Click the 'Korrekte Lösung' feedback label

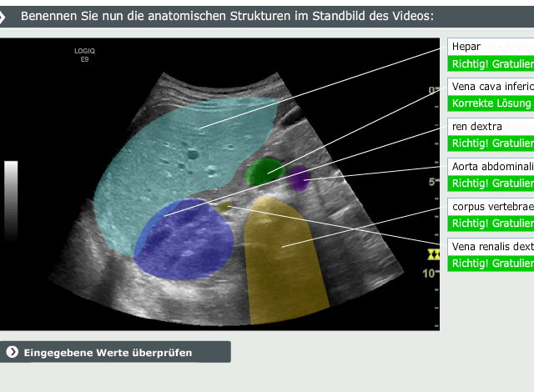coord(491,103)
